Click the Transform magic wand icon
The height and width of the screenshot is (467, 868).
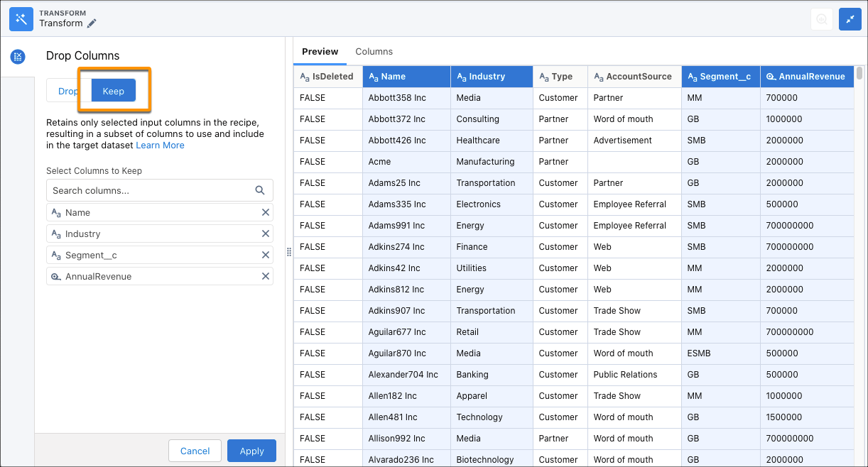point(21,19)
